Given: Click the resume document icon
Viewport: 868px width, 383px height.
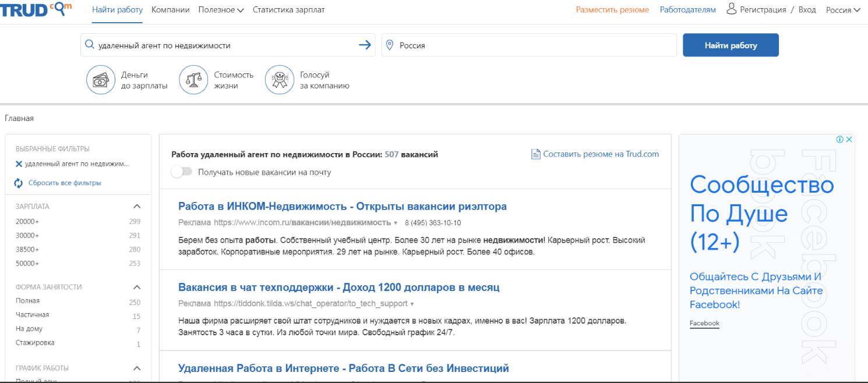Looking at the screenshot, I should pos(535,154).
